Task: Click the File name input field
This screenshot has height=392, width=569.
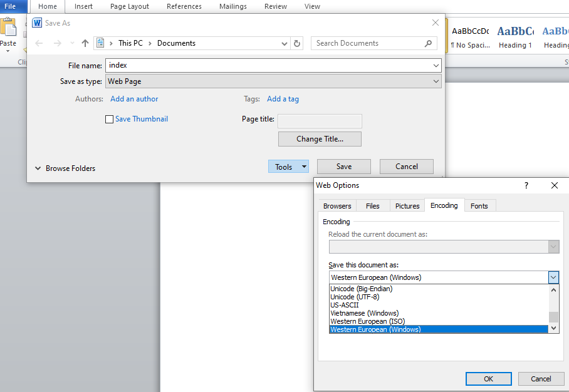Action: pyautogui.click(x=269, y=65)
